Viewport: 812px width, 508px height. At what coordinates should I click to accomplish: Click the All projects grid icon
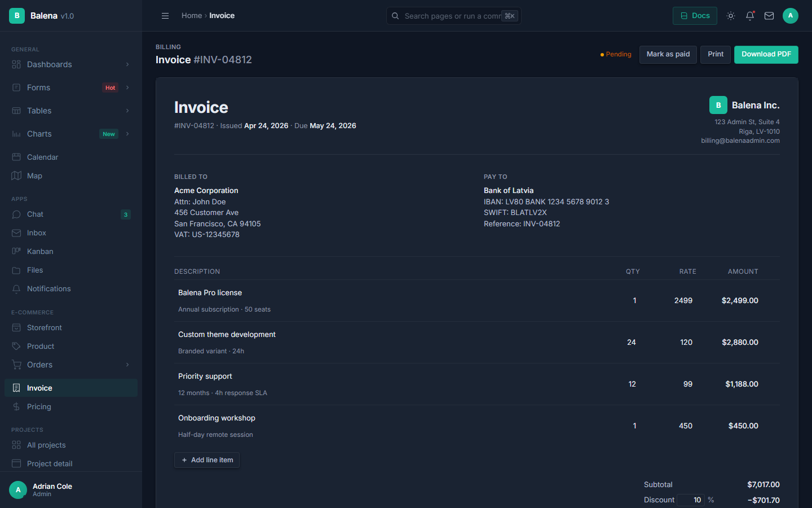(x=16, y=445)
